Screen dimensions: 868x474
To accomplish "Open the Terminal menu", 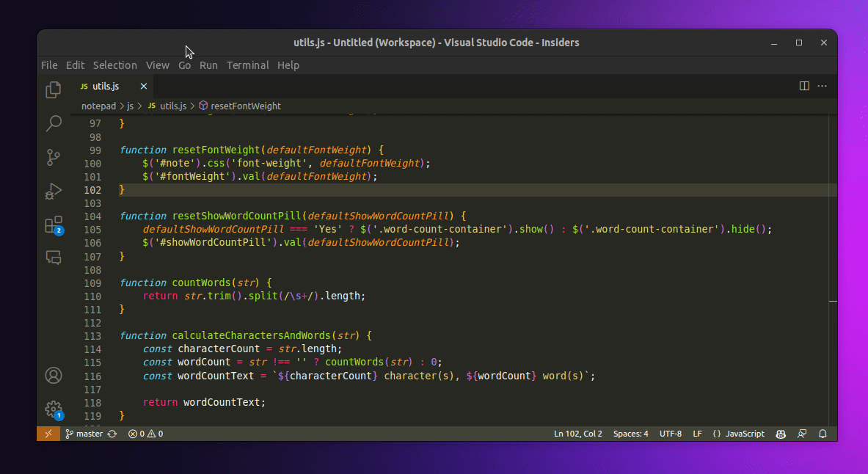I will click(247, 65).
